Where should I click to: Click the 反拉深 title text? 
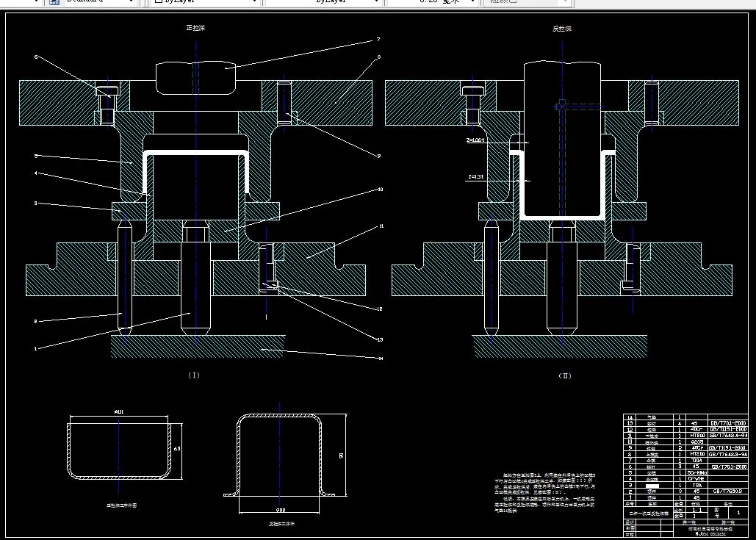[x=562, y=29]
